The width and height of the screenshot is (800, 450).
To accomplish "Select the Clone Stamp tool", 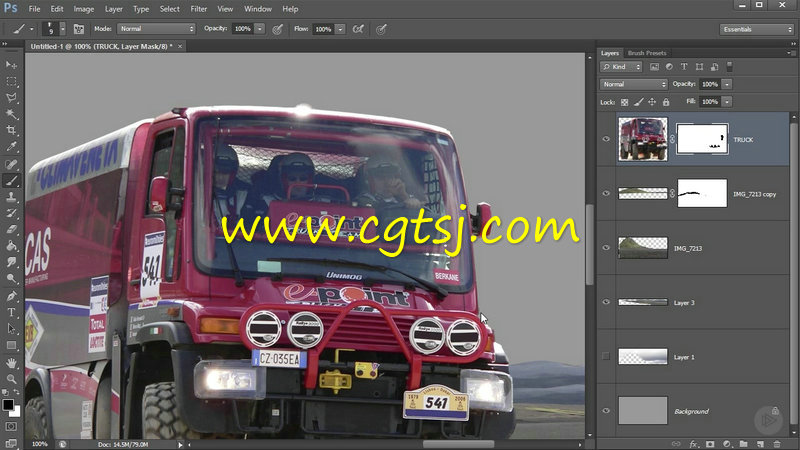I will pos(11,197).
